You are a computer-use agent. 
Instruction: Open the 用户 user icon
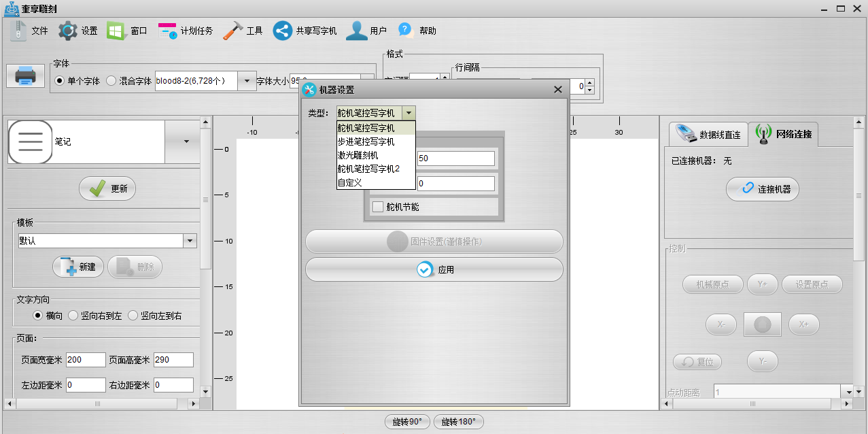click(357, 31)
